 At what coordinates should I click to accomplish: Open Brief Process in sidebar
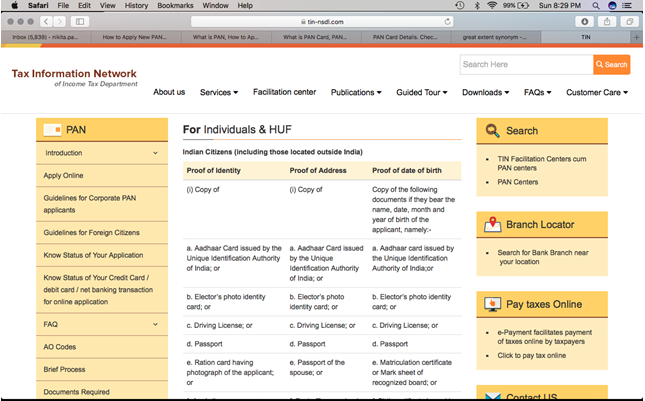click(64, 370)
